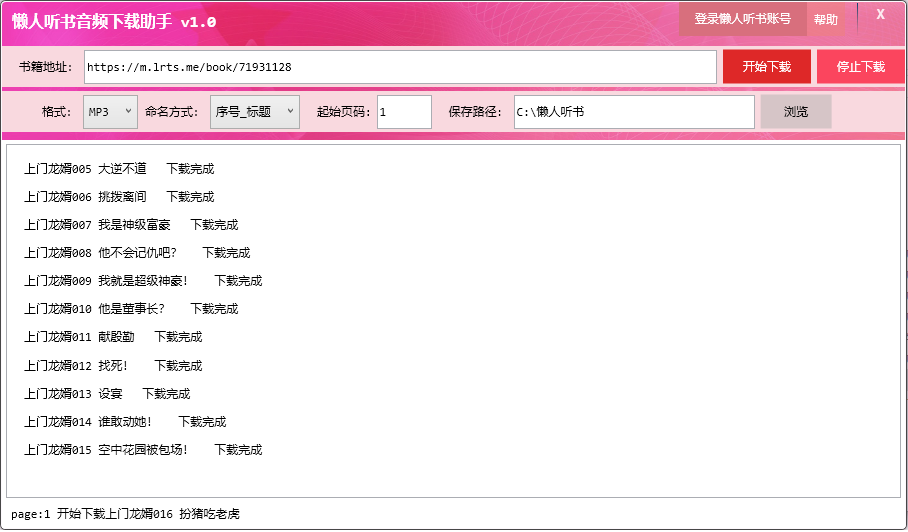This screenshot has width=908, height=532.
Task: Click the 书籍地址 URL input field
Action: click(x=400, y=67)
